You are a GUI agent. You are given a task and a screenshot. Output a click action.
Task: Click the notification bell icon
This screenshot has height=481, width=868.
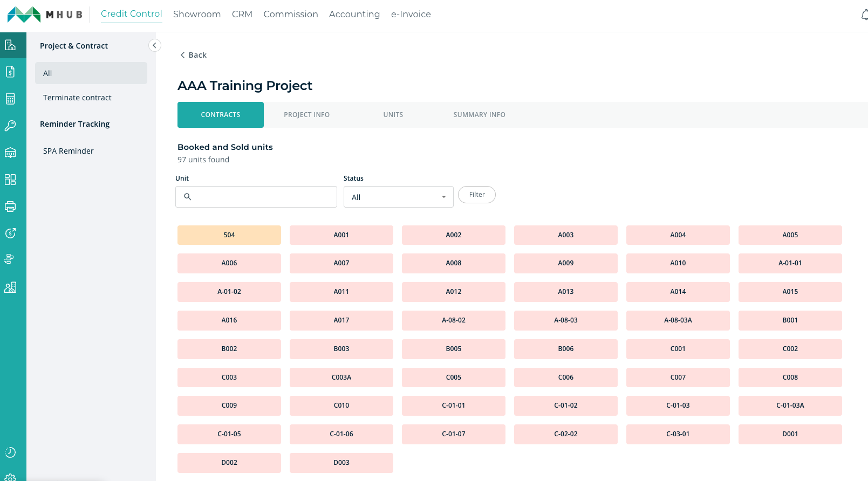pos(865,15)
